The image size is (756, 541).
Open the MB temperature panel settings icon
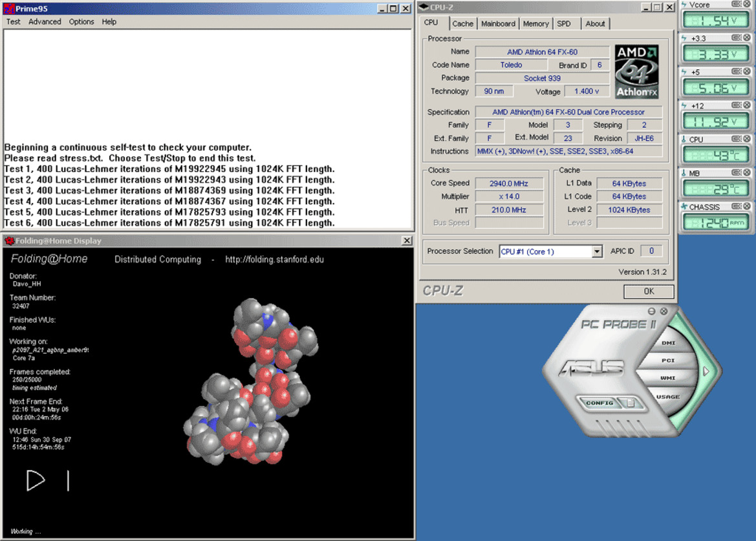click(736, 173)
